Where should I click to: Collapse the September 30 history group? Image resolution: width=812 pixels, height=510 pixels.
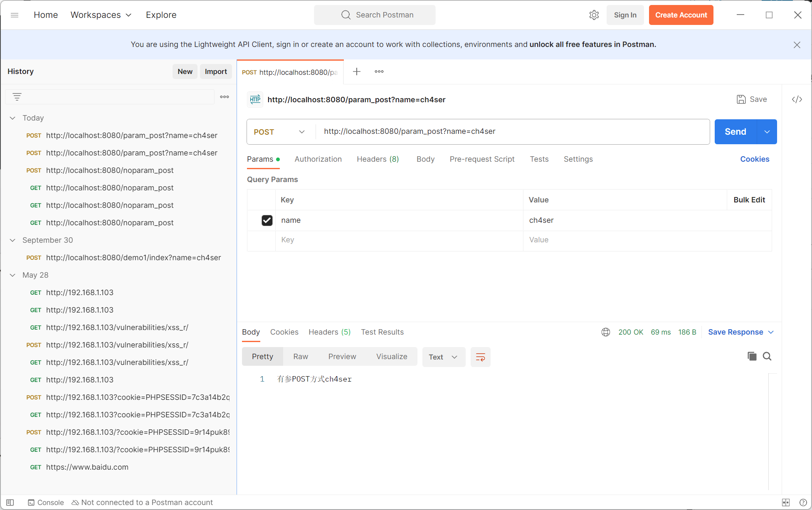coord(13,240)
